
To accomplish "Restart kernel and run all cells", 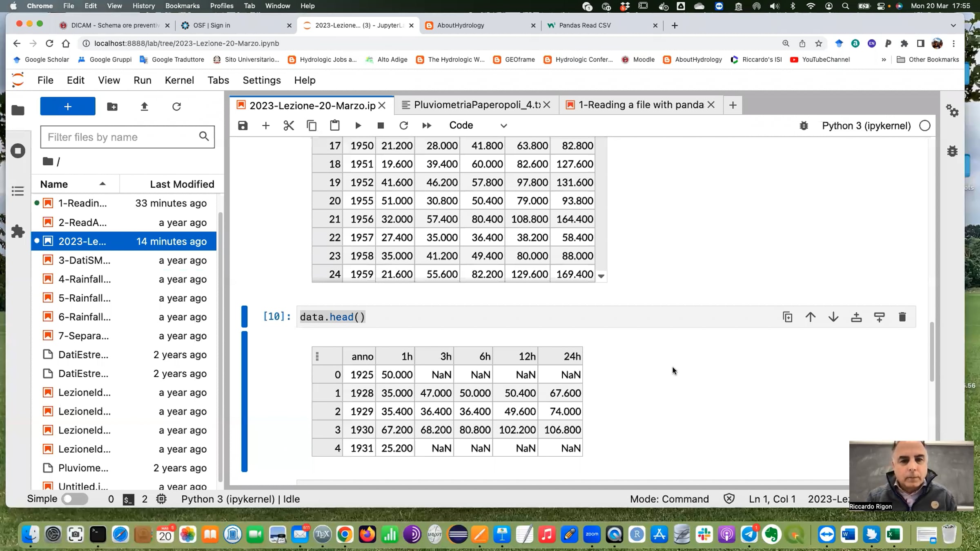I will click(427, 125).
